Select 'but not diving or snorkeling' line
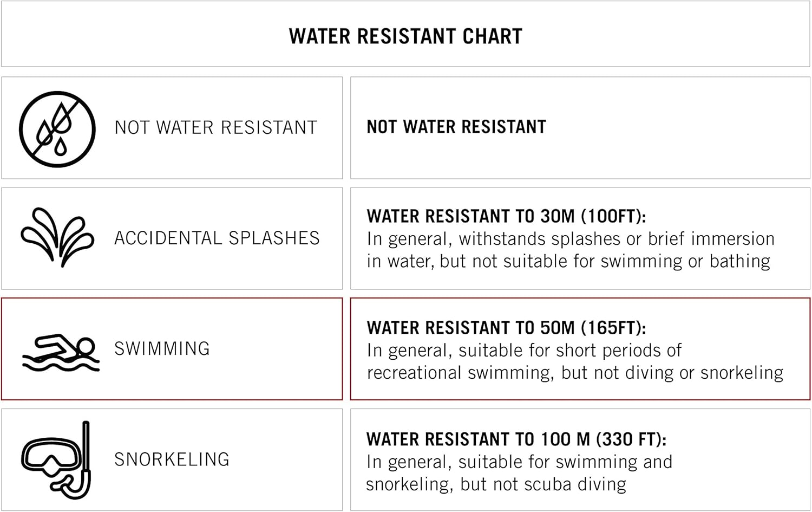812x512 pixels. point(575,373)
